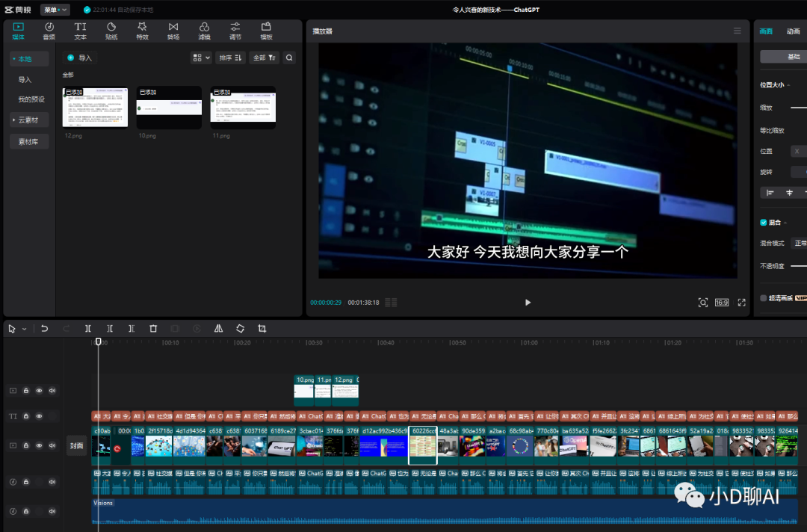Click the auto-save status checkmark icon
The height and width of the screenshot is (532, 807).
pyautogui.click(x=87, y=10)
